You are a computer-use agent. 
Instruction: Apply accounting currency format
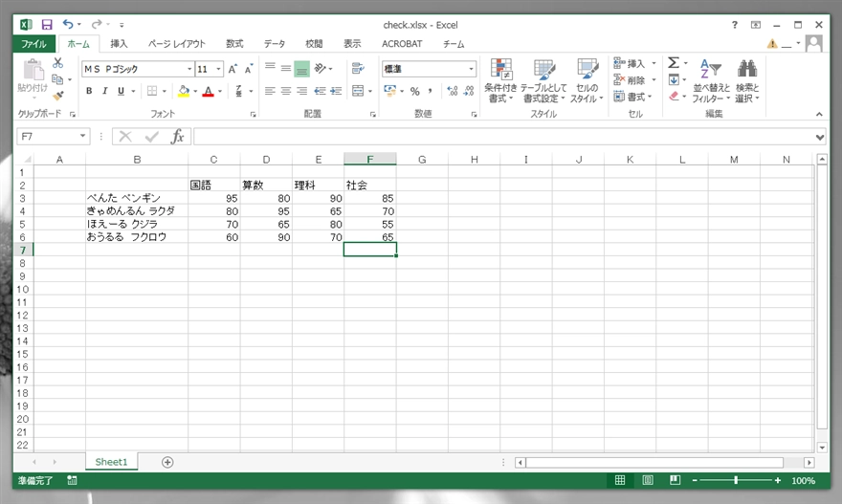(x=389, y=91)
